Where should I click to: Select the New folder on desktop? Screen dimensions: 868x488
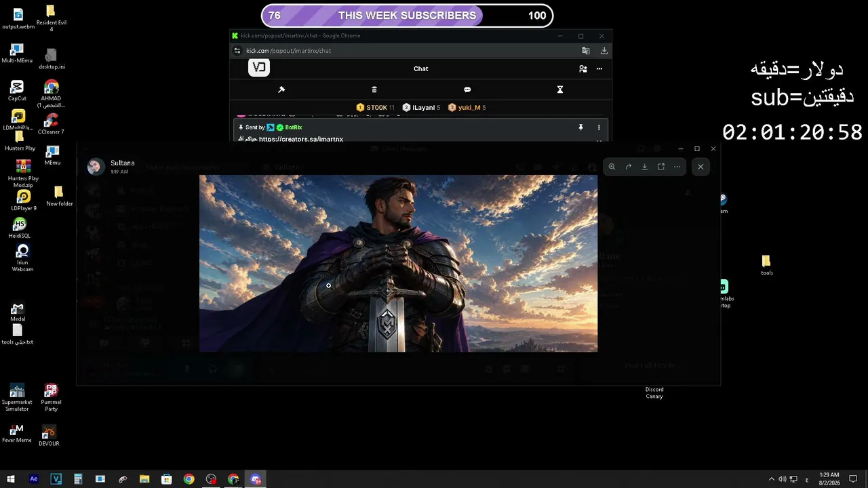coord(59,196)
